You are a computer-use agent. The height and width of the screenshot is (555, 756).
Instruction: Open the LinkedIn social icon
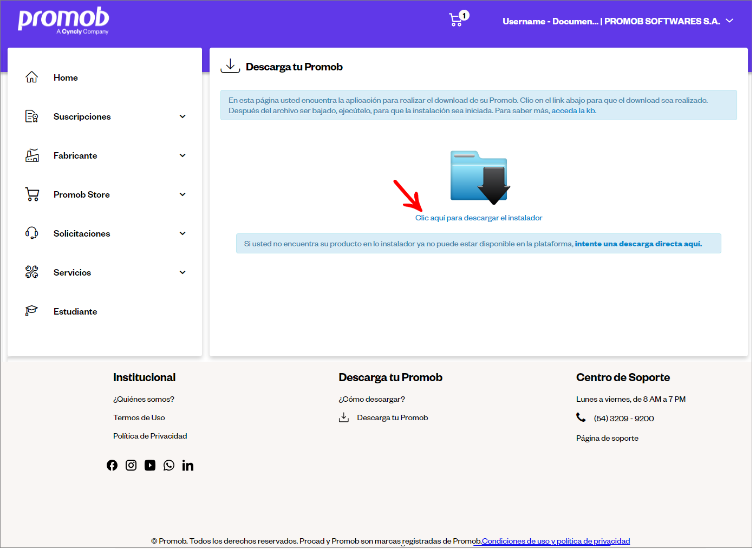[188, 466]
